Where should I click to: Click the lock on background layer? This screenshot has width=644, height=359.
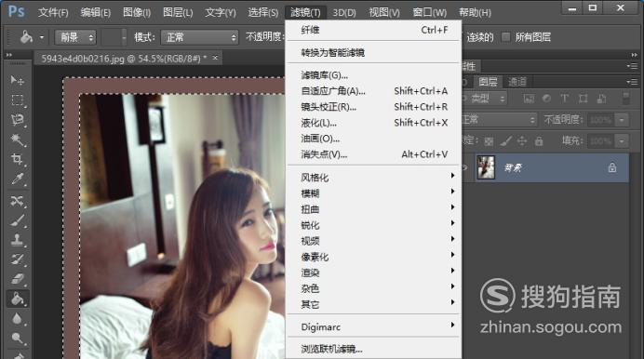coord(612,167)
